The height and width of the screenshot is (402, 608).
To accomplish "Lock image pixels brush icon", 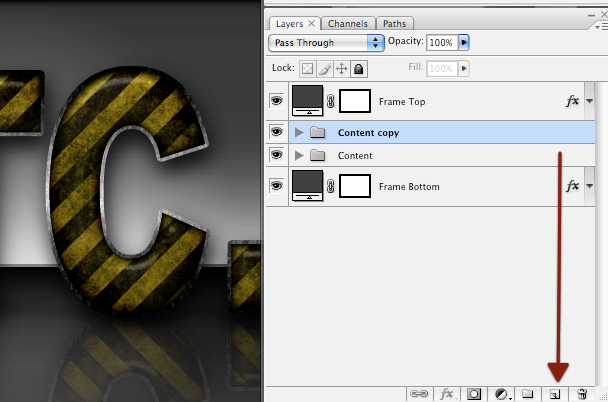I will (x=325, y=69).
